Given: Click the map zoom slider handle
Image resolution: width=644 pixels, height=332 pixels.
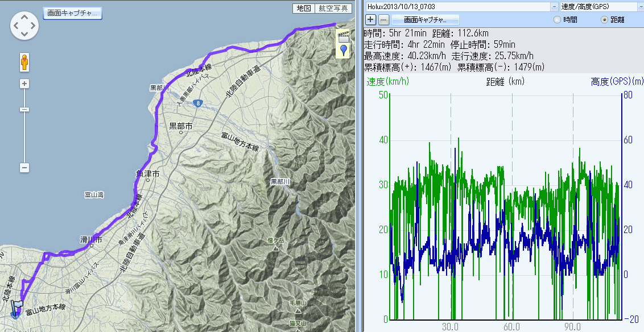Looking at the screenshot, I should tap(24, 109).
